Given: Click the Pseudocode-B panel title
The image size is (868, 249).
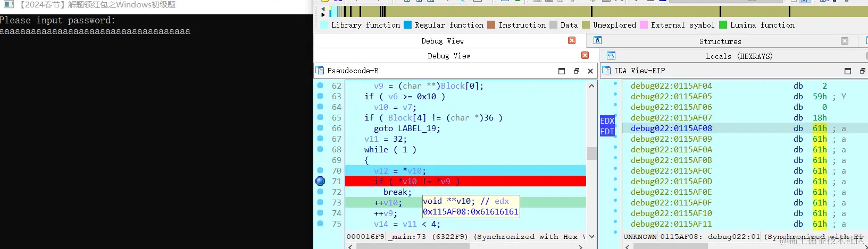Looking at the screenshot, I should pos(353,71).
